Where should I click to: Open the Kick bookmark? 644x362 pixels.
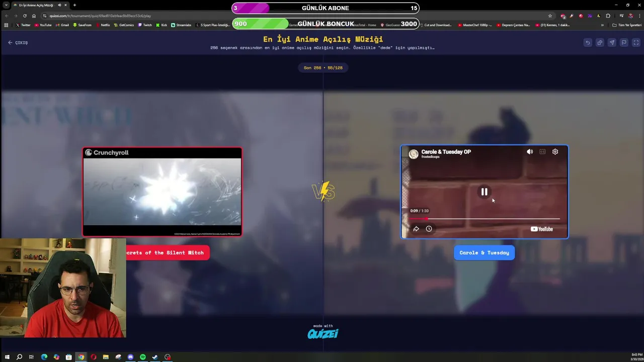tap(162, 25)
